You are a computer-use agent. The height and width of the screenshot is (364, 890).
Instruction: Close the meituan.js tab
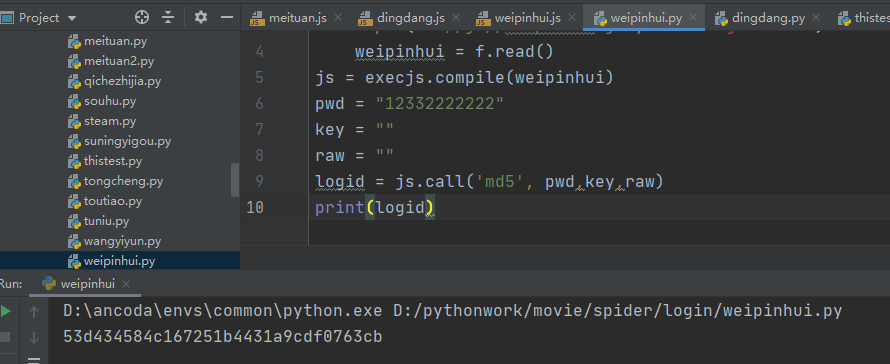[338, 18]
